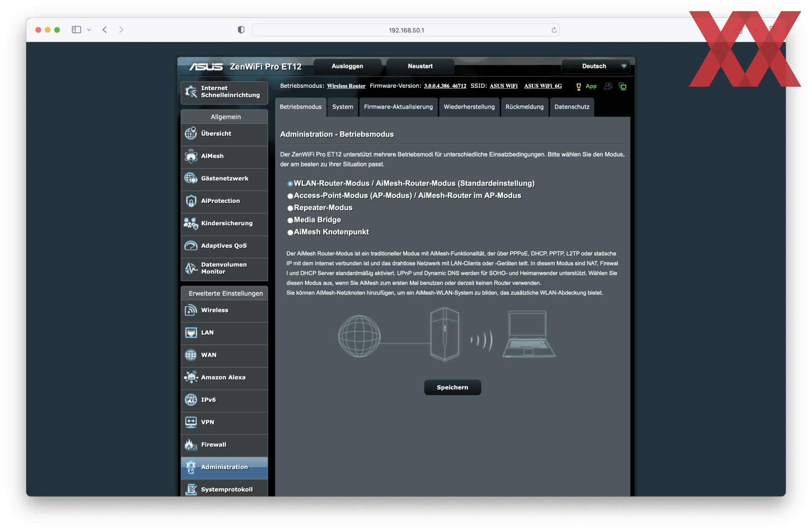This screenshot has height=531, width=812.
Task: Select AiMesh Knotenpunkt radio button
Action: [x=290, y=233]
